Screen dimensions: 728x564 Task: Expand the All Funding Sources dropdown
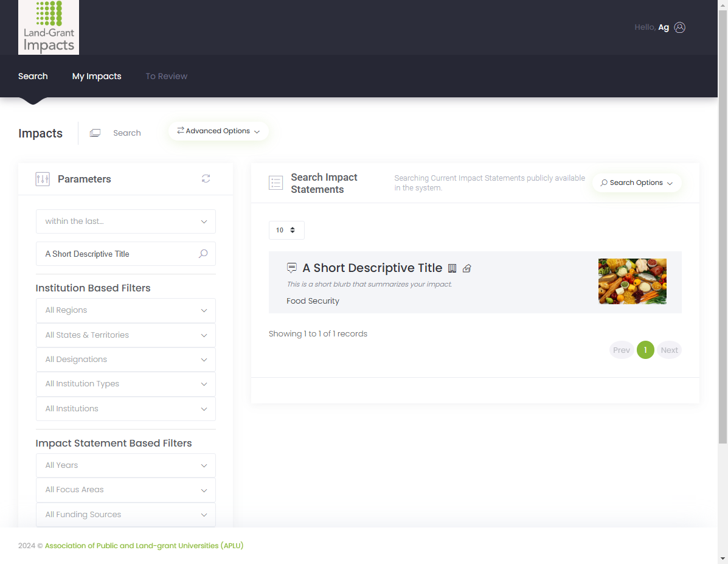(x=126, y=515)
